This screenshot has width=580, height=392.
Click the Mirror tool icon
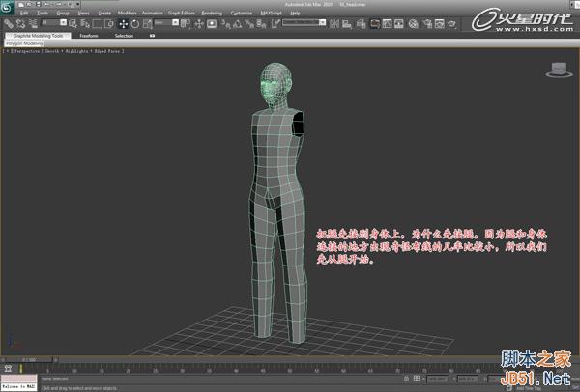tap(334, 24)
